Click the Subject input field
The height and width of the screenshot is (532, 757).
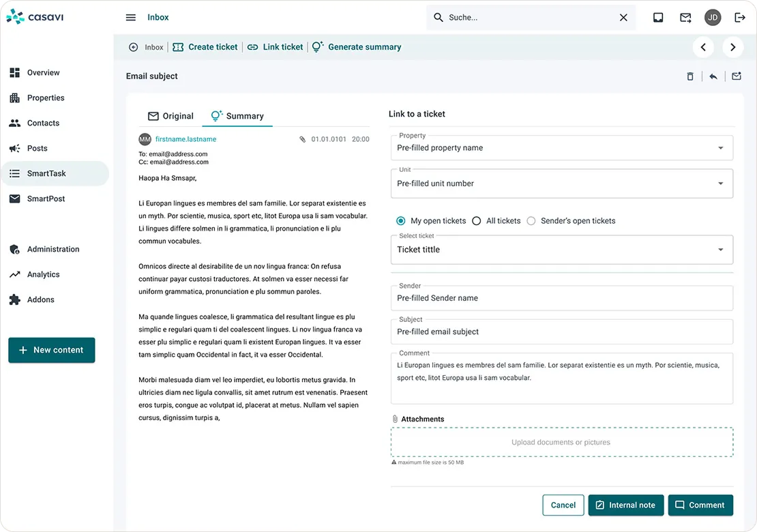click(x=562, y=331)
